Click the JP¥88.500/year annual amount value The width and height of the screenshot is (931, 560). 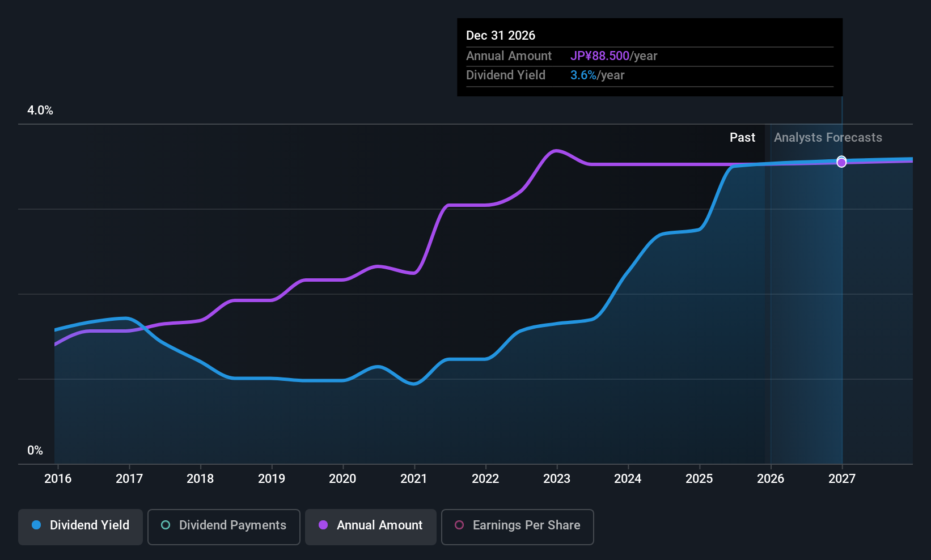pos(613,56)
